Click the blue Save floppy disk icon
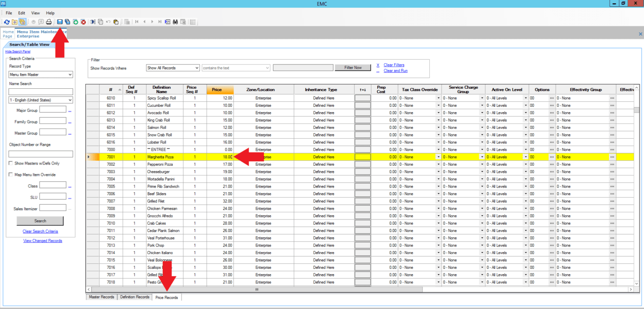The width and height of the screenshot is (644, 309). (x=60, y=22)
